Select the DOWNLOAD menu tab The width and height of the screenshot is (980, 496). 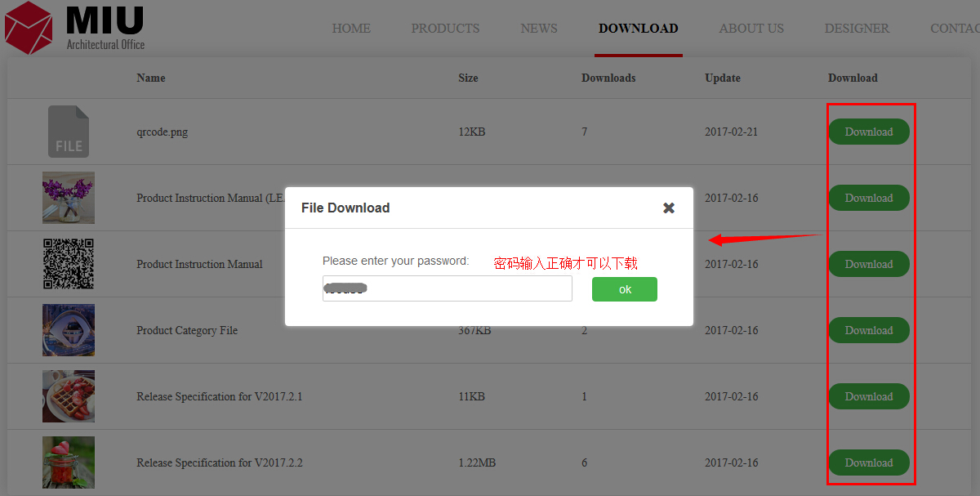[638, 29]
